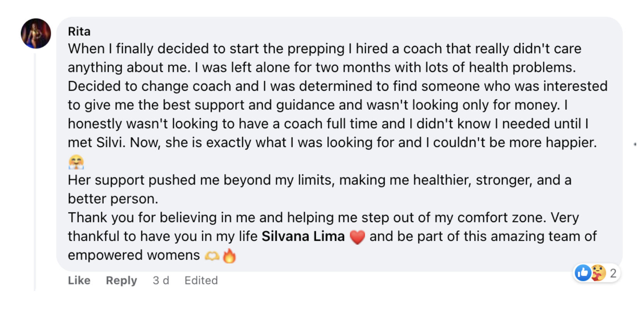Click the commenter name Rita
The width and height of the screenshot is (644, 310).
tap(79, 31)
